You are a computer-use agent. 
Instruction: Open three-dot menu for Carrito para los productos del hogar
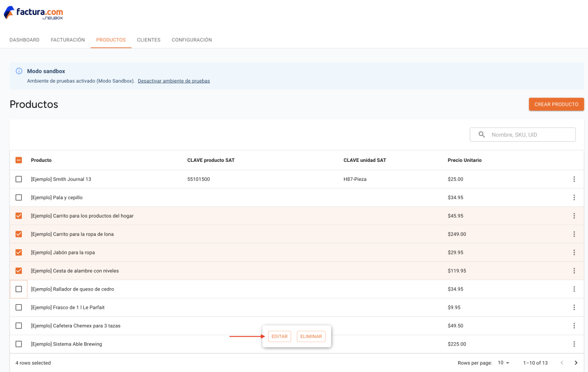coord(574,216)
